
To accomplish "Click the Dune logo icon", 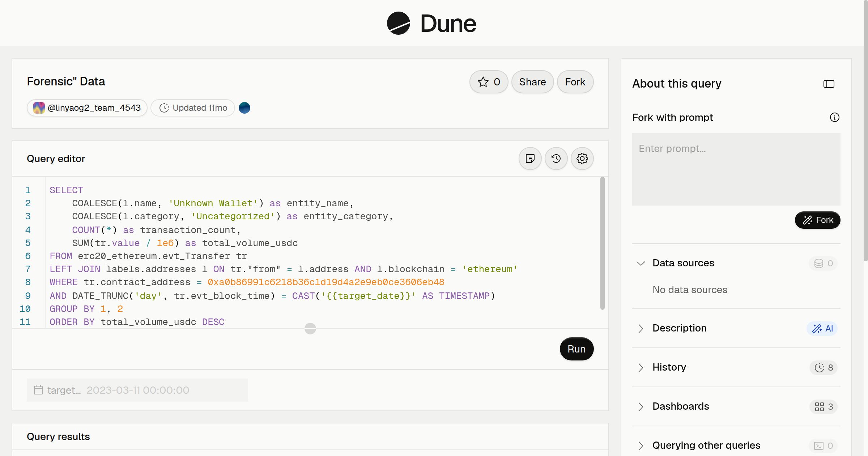I will coord(398,23).
